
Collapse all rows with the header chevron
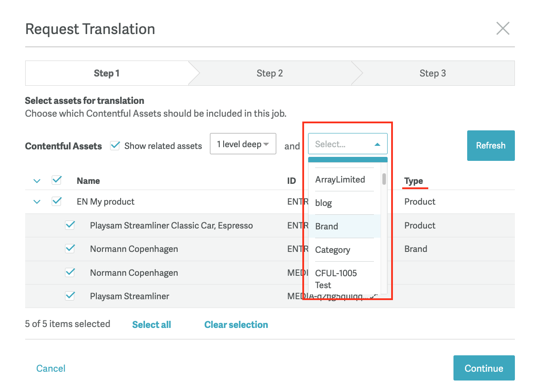[x=37, y=181]
